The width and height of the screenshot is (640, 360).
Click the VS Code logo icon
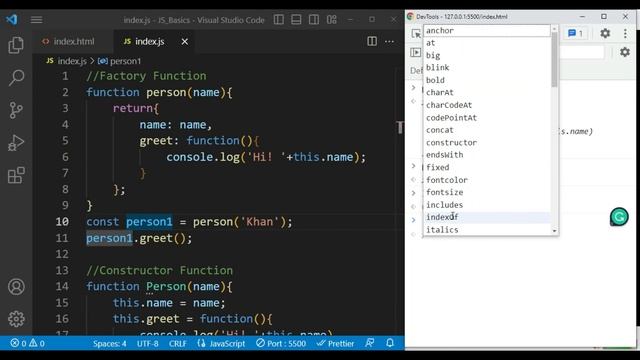[x=11, y=19]
